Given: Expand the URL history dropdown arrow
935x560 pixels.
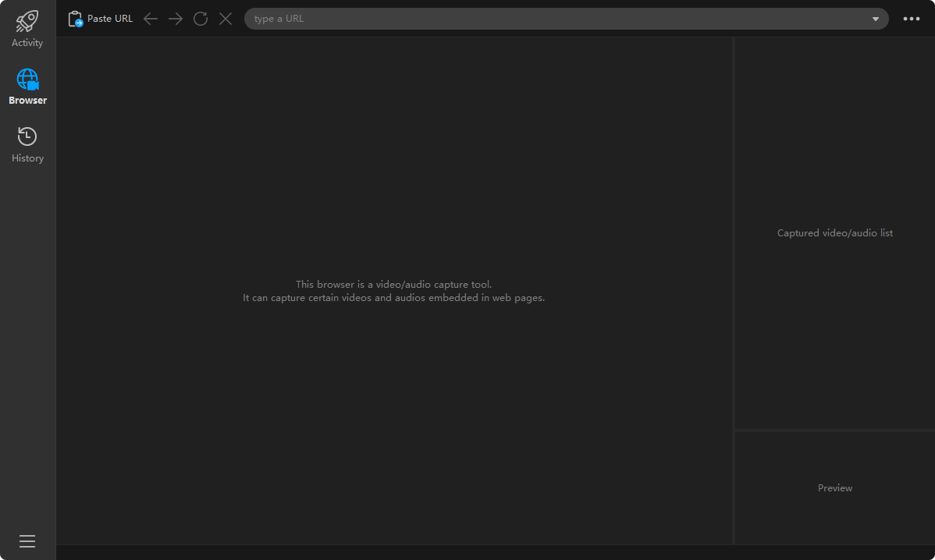Looking at the screenshot, I should click(x=876, y=19).
